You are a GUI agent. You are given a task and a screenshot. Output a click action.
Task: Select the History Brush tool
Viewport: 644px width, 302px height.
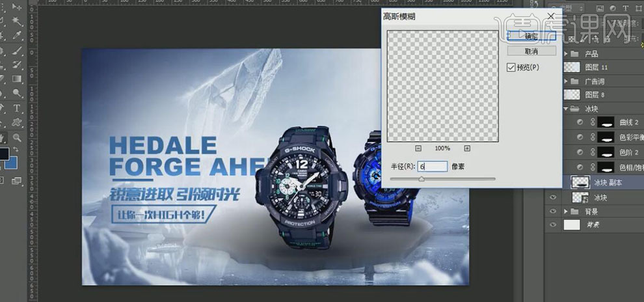17,64
